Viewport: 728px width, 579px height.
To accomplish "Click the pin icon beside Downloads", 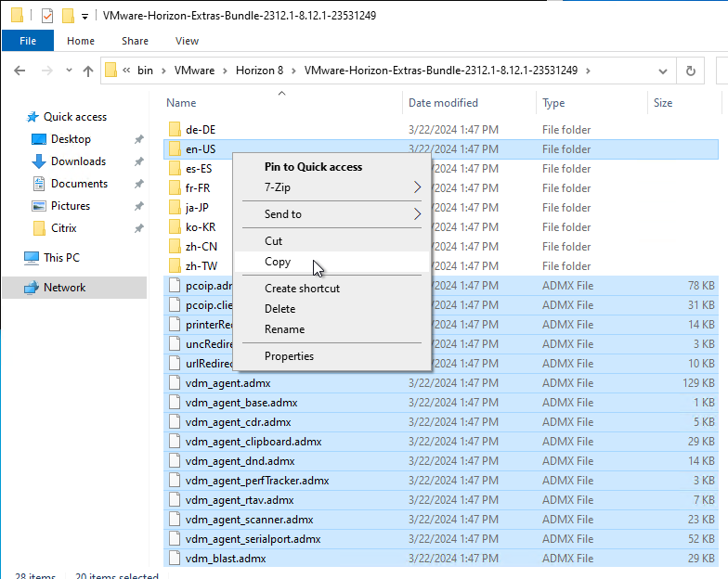I will click(139, 161).
